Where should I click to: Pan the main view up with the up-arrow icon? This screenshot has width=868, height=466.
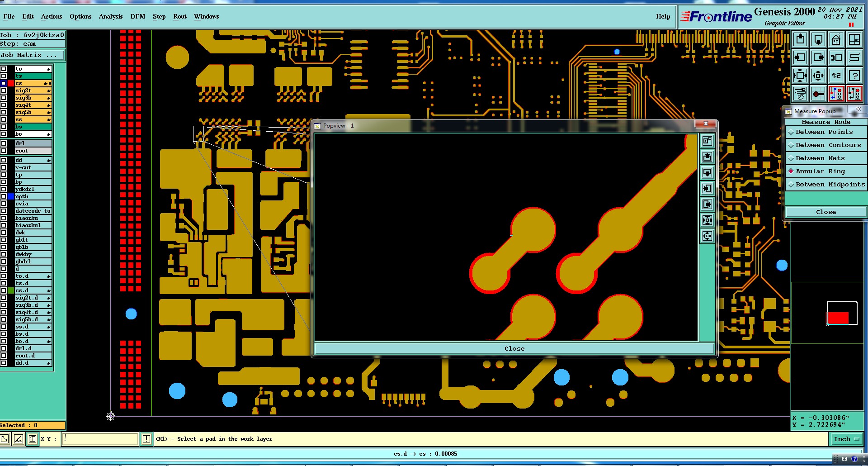click(x=800, y=39)
